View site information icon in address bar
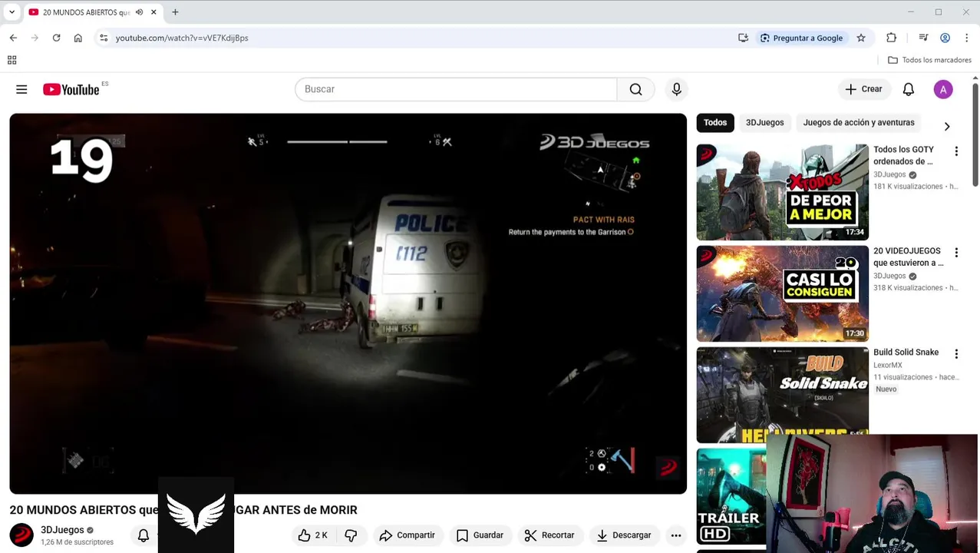 click(104, 38)
